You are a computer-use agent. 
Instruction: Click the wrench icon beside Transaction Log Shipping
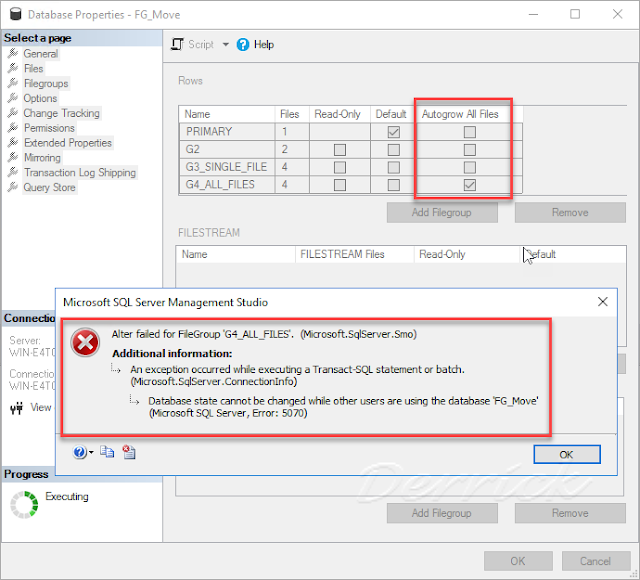pos(13,172)
